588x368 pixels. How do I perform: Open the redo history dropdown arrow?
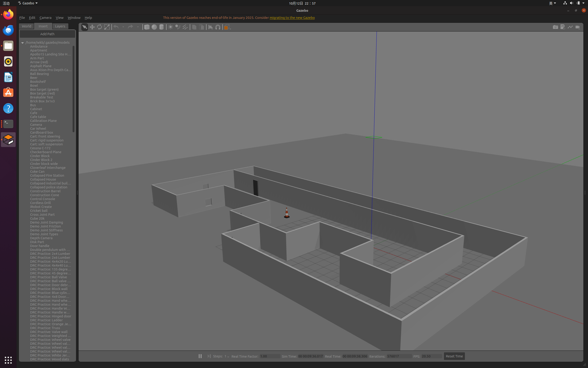pos(138,27)
